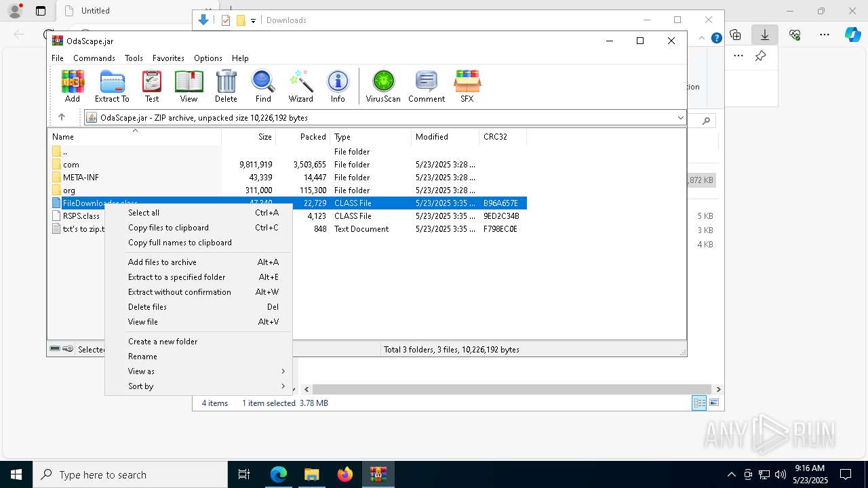This screenshot has width=868, height=488.
Task: Click the SFX toolbar icon
Action: coord(467,86)
